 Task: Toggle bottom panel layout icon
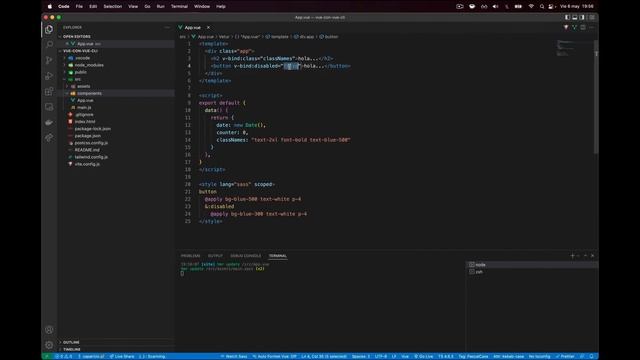tap(575, 18)
